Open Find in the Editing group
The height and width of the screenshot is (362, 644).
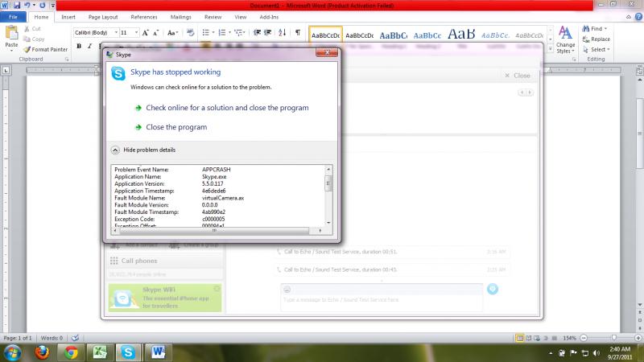(x=596, y=29)
